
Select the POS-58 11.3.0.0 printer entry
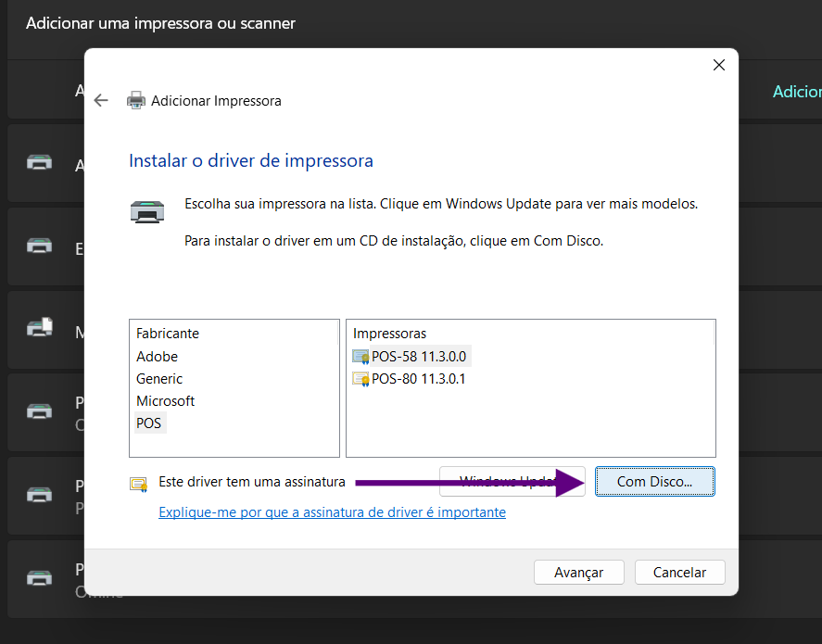(x=418, y=357)
